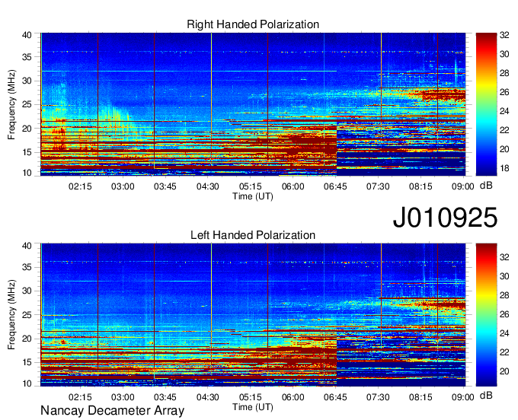Click 22 dB mark on right-handed color bar
Screen dimensions: 518x420
click(x=504, y=130)
